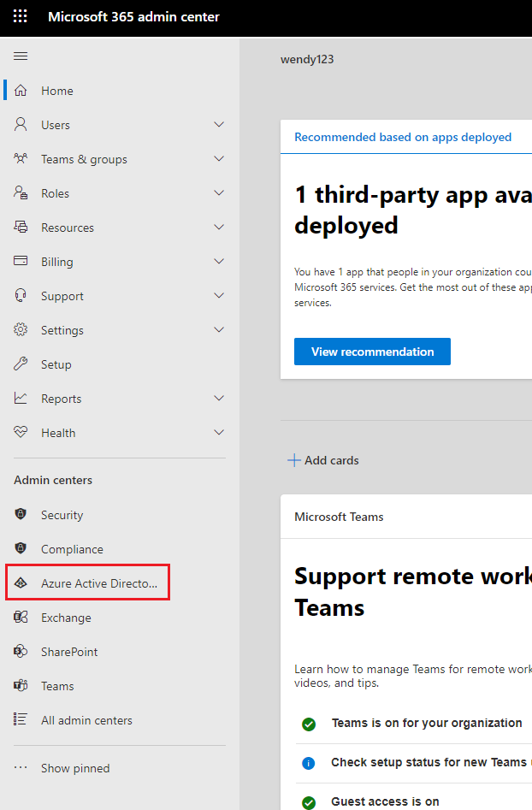
Task: Click the Microsoft Teams card header
Action: pos(339,517)
